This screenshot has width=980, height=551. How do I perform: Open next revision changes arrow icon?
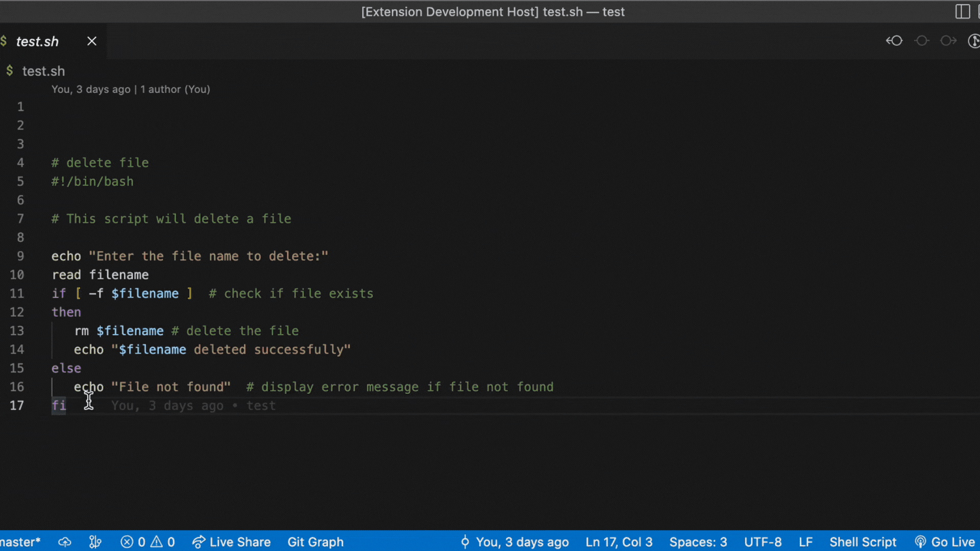pyautogui.click(x=948, y=41)
